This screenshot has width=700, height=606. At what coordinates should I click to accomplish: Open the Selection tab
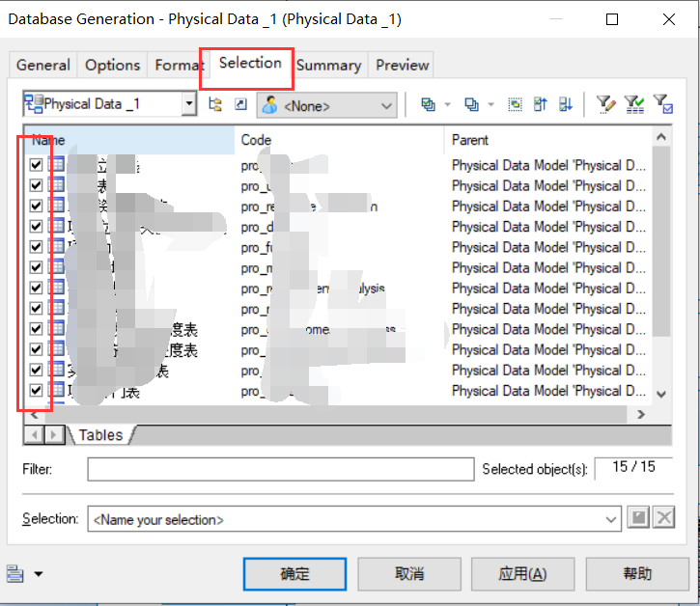pyautogui.click(x=250, y=64)
